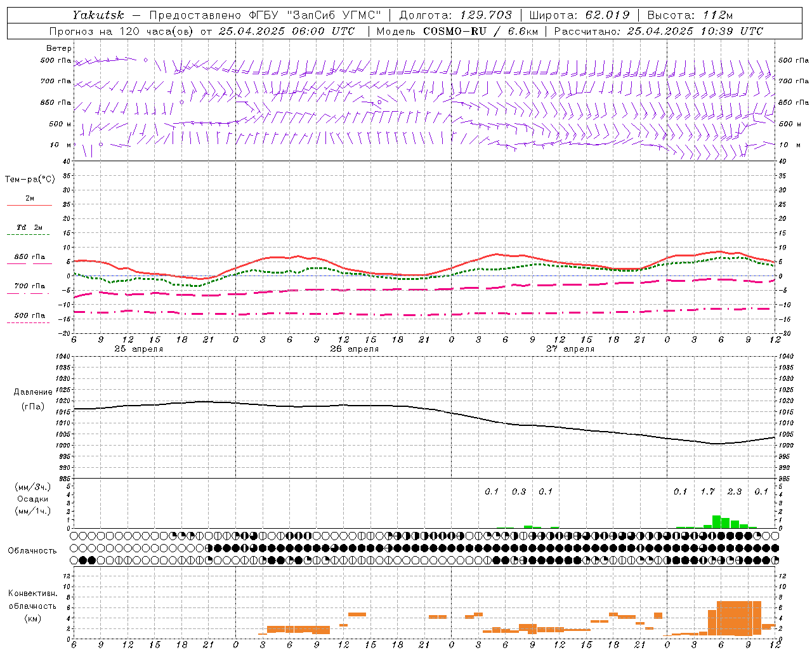Click the Давление panel label

coord(33,392)
